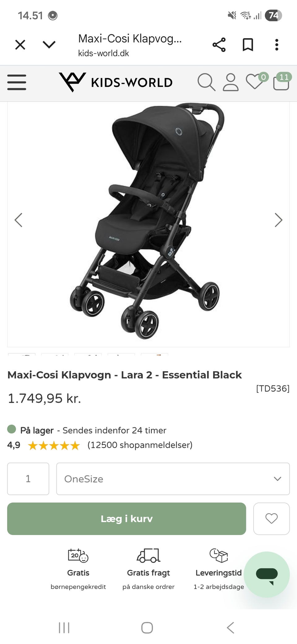The height and width of the screenshot is (644, 297).
Task: Show the next product image
Action: [278, 220]
